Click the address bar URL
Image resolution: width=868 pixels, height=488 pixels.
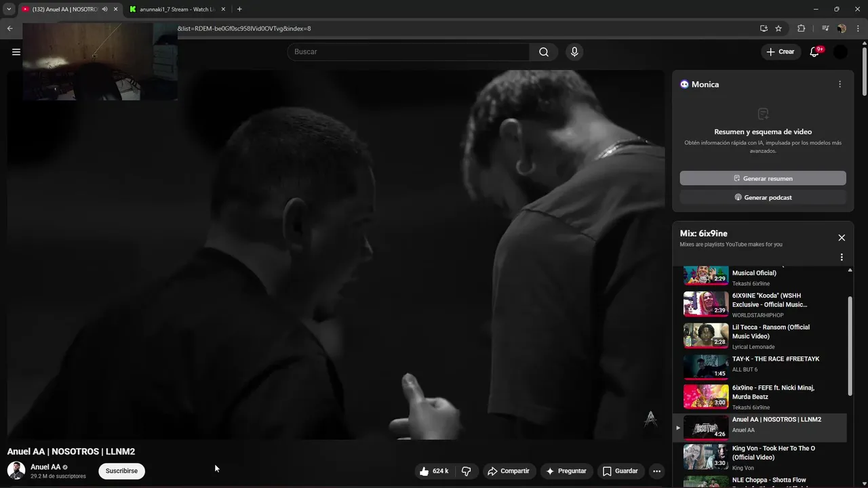[x=244, y=28]
